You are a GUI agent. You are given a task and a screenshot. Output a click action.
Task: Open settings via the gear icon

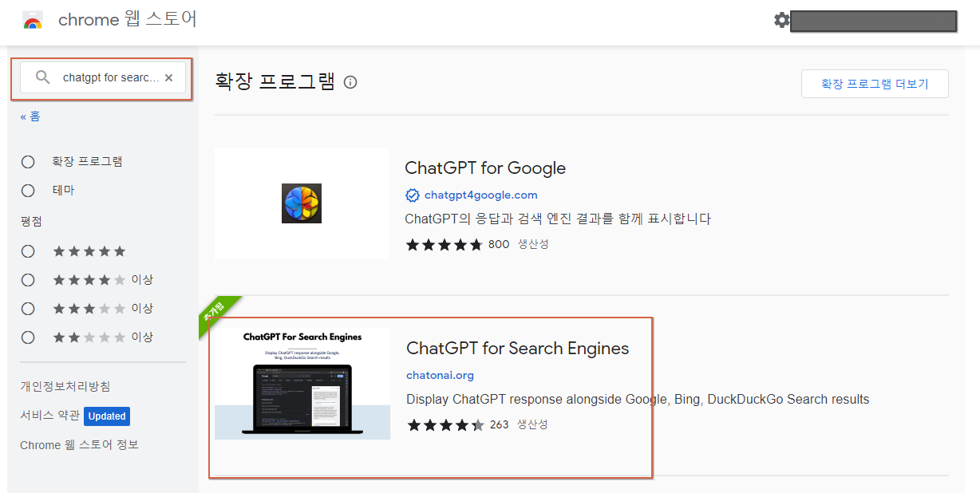coord(781,20)
